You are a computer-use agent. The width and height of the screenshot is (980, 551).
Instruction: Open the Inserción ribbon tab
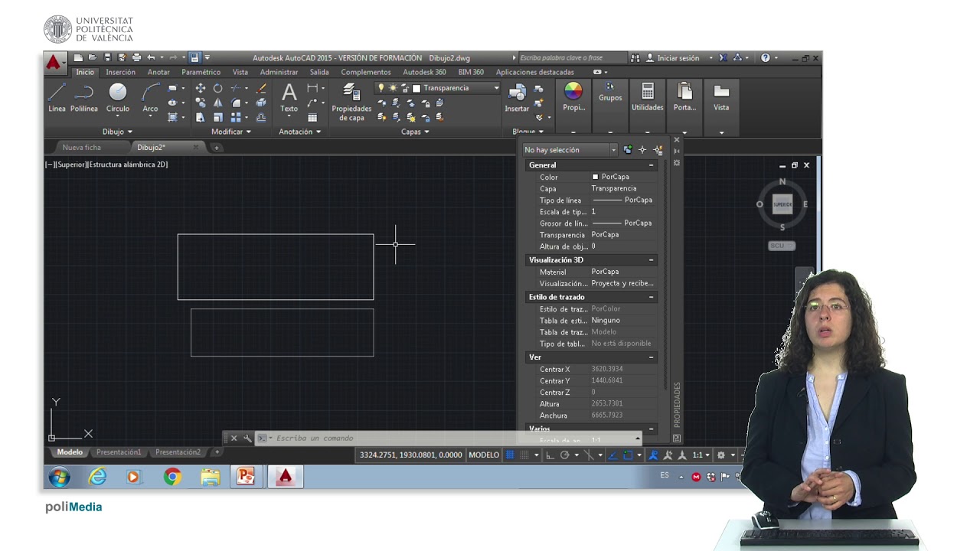point(120,72)
